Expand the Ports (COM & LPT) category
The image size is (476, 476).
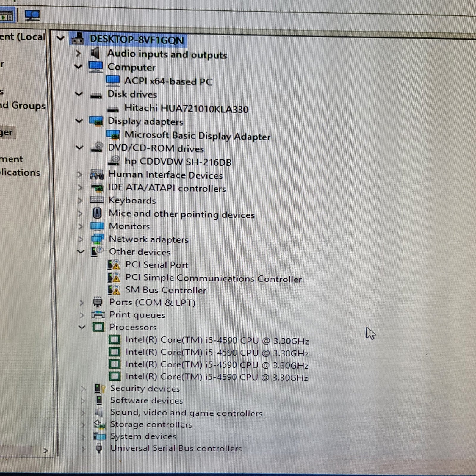coord(81,302)
